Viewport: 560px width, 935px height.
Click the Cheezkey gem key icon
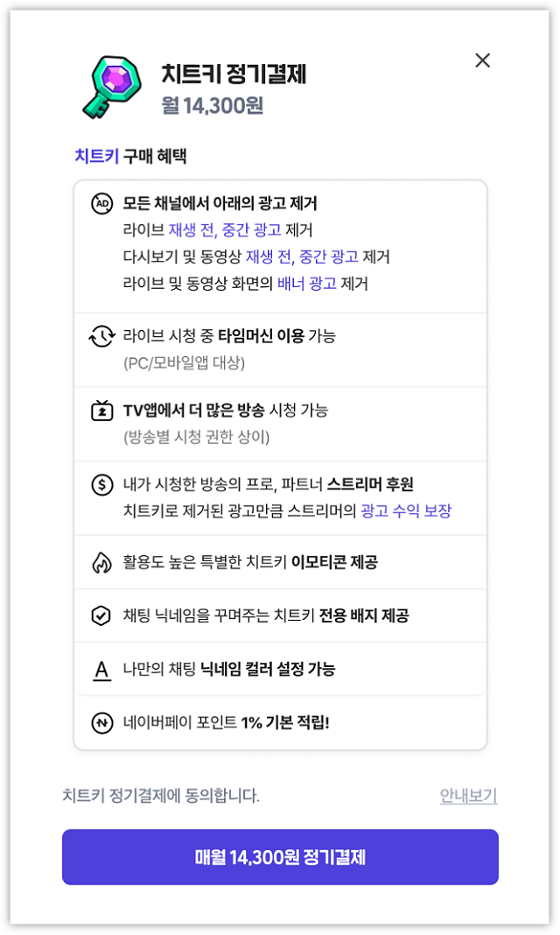tap(112, 87)
